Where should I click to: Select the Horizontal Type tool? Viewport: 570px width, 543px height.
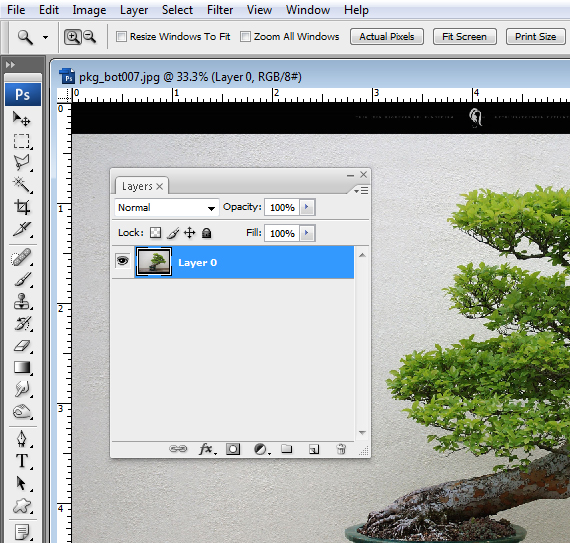22,461
